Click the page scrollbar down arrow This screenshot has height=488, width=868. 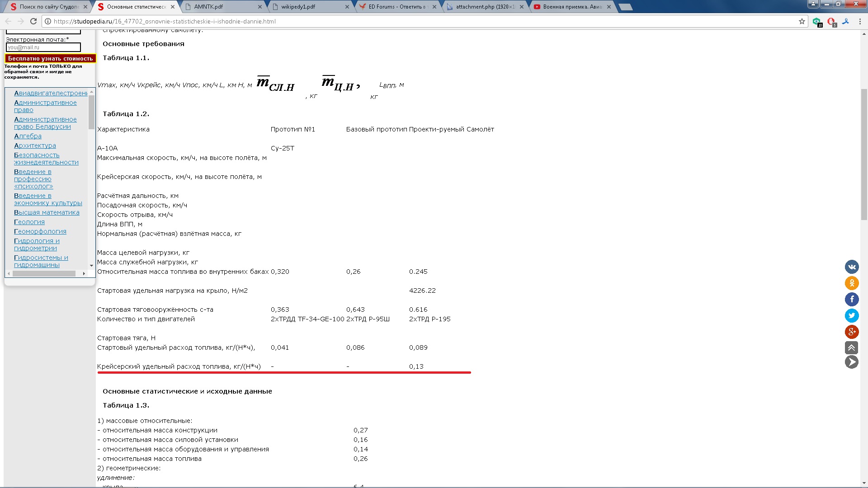coord(864,483)
